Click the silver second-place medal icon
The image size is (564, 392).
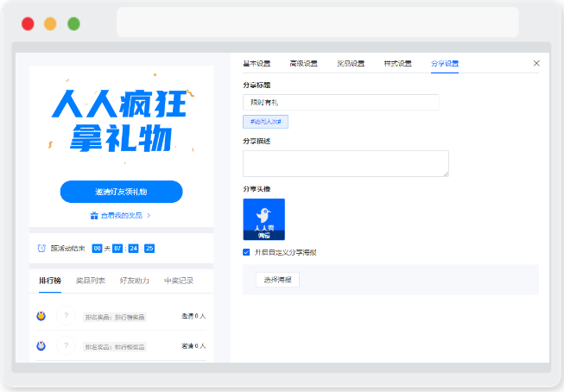(41, 345)
